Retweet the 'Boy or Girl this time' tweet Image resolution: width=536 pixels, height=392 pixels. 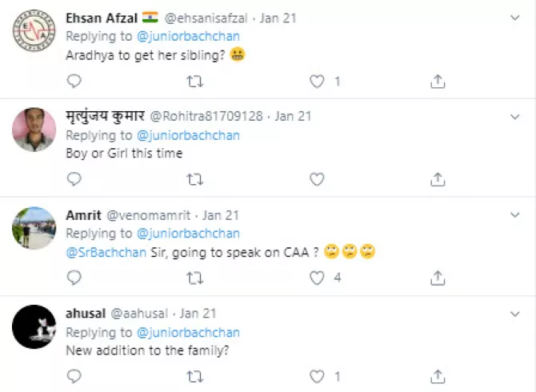pyautogui.click(x=194, y=179)
